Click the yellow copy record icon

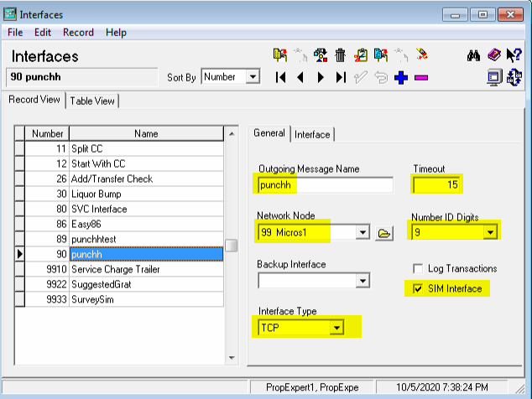click(280, 55)
